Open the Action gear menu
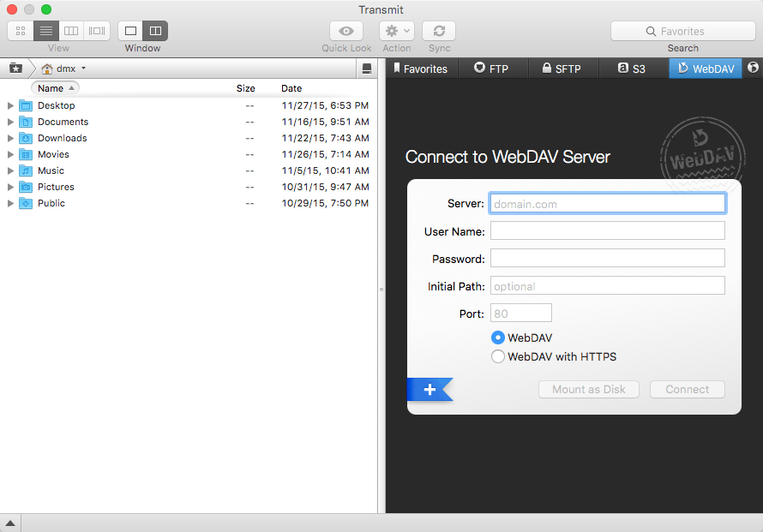Screen dimensions: 763x532 click(x=397, y=31)
